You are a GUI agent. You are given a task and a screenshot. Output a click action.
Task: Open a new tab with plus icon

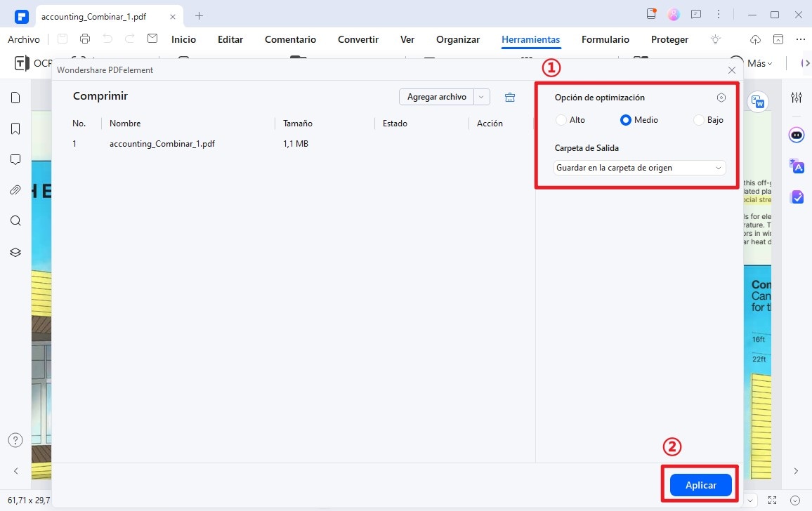[x=199, y=16]
